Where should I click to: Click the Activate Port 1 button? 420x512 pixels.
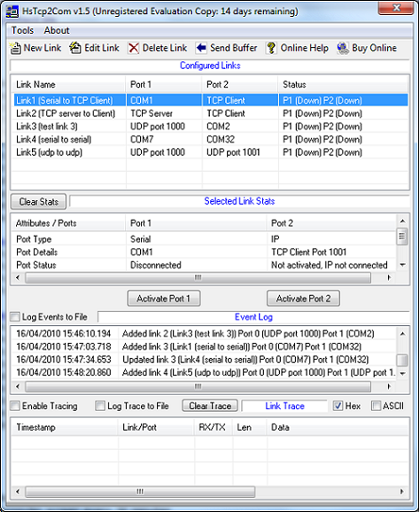pos(164,299)
